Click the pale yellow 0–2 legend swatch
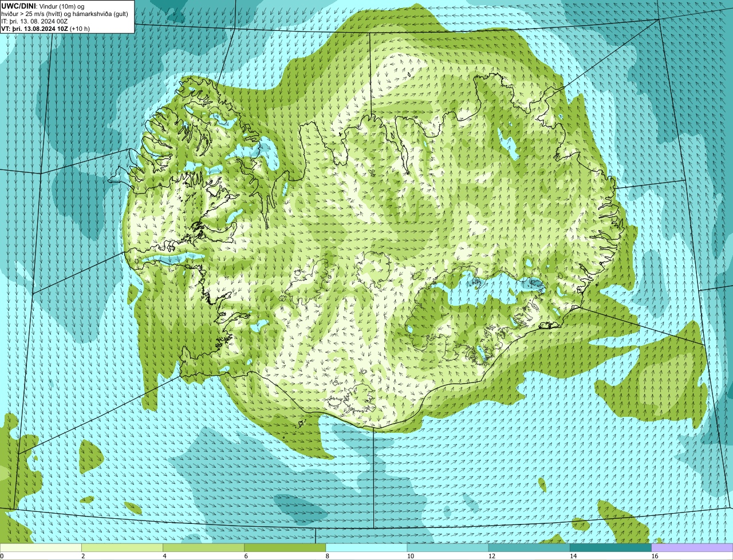 pyautogui.click(x=41, y=547)
